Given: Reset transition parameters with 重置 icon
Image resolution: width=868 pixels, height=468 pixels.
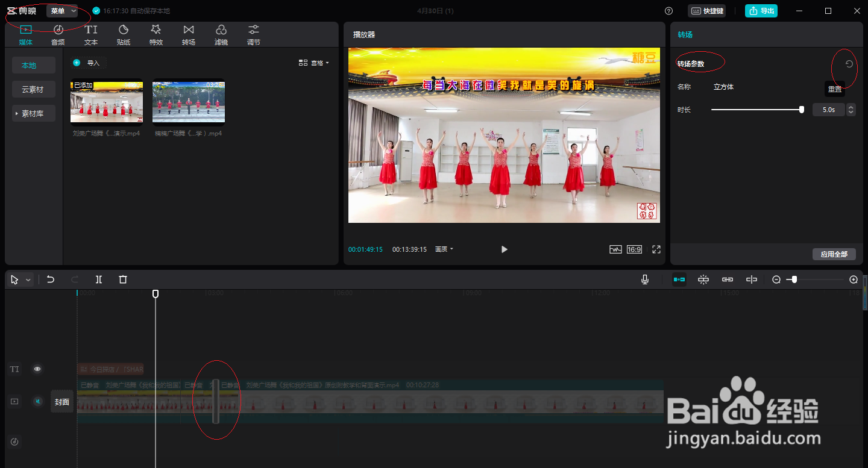Looking at the screenshot, I should (849, 64).
